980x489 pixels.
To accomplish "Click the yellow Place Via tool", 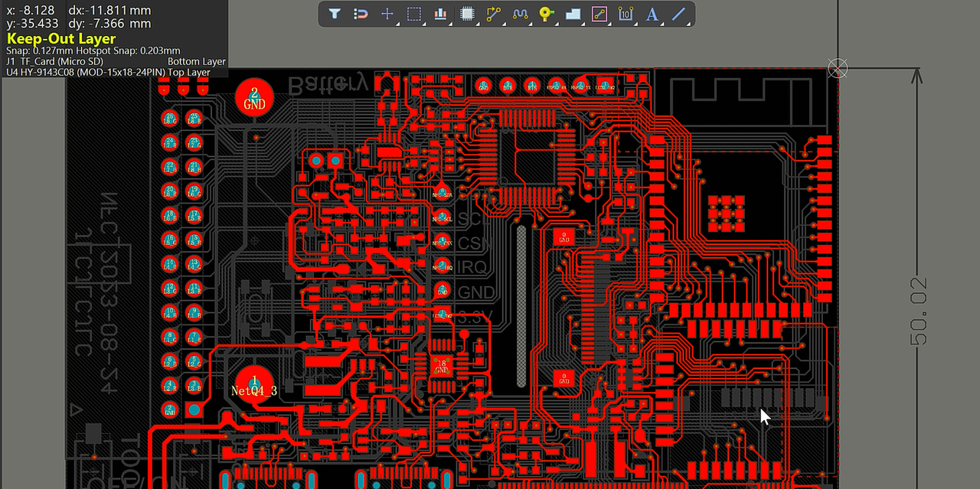I will coord(546,14).
